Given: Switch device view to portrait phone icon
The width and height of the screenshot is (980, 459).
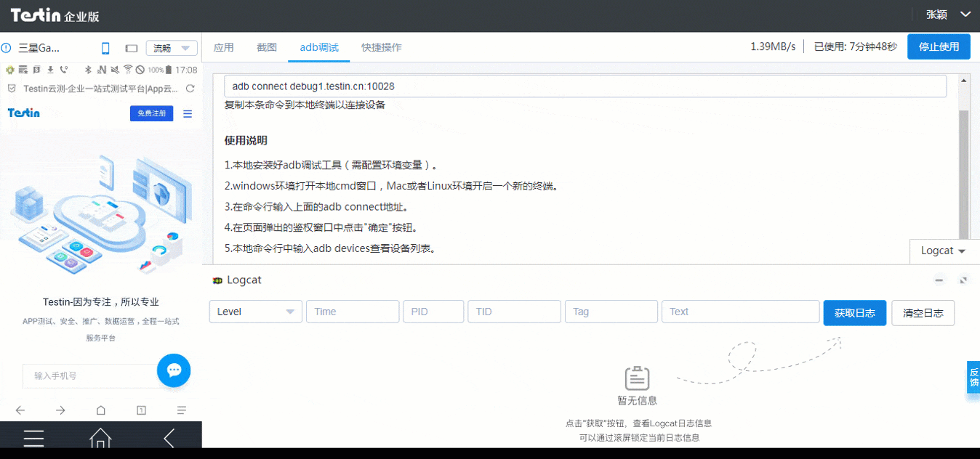Looking at the screenshot, I should pyautogui.click(x=105, y=48).
